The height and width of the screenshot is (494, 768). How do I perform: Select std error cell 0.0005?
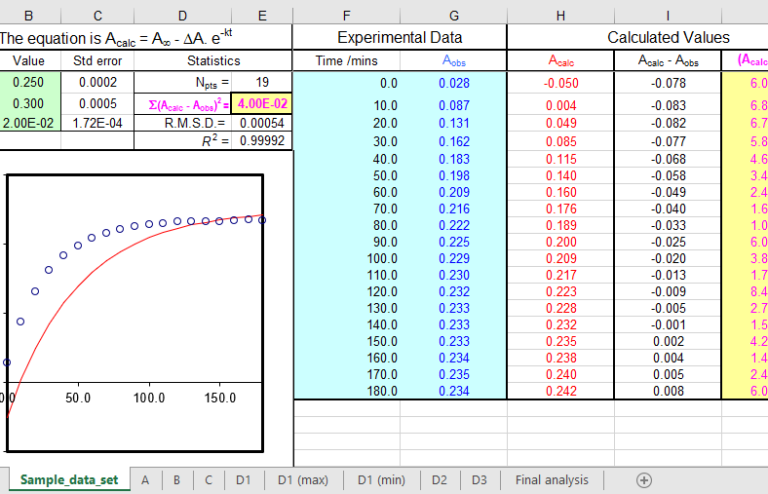[97, 104]
